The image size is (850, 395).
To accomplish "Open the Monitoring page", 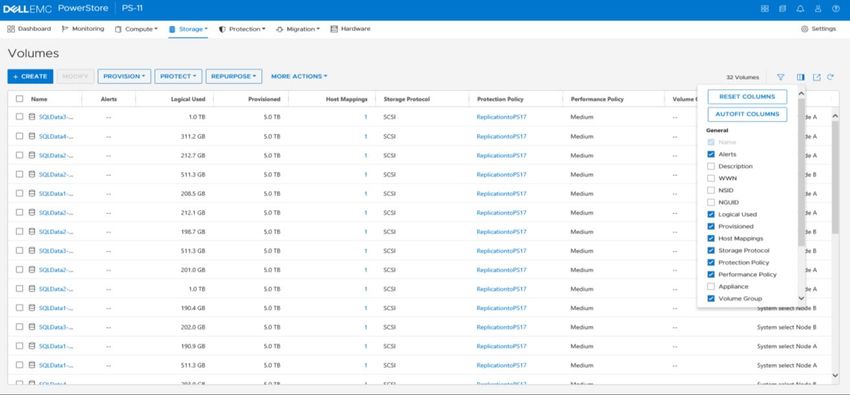I will click(x=83, y=29).
